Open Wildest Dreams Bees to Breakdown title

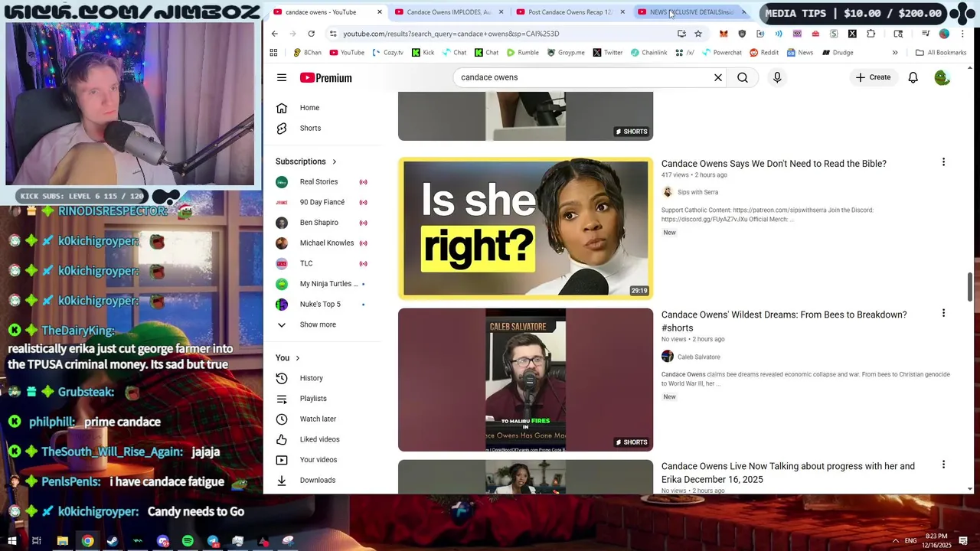click(784, 321)
